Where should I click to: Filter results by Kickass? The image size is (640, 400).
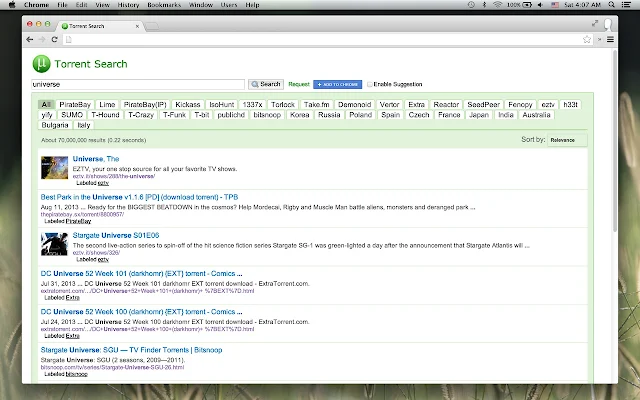[x=187, y=104]
